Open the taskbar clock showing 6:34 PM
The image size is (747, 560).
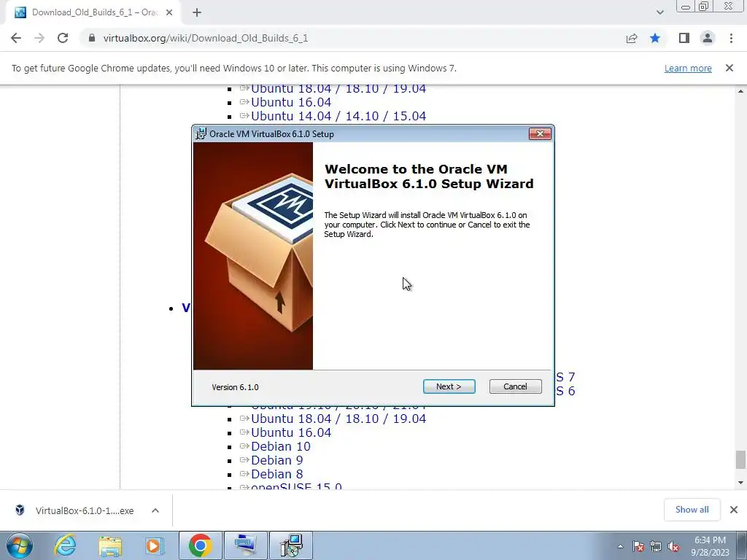[x=710, y=546]
